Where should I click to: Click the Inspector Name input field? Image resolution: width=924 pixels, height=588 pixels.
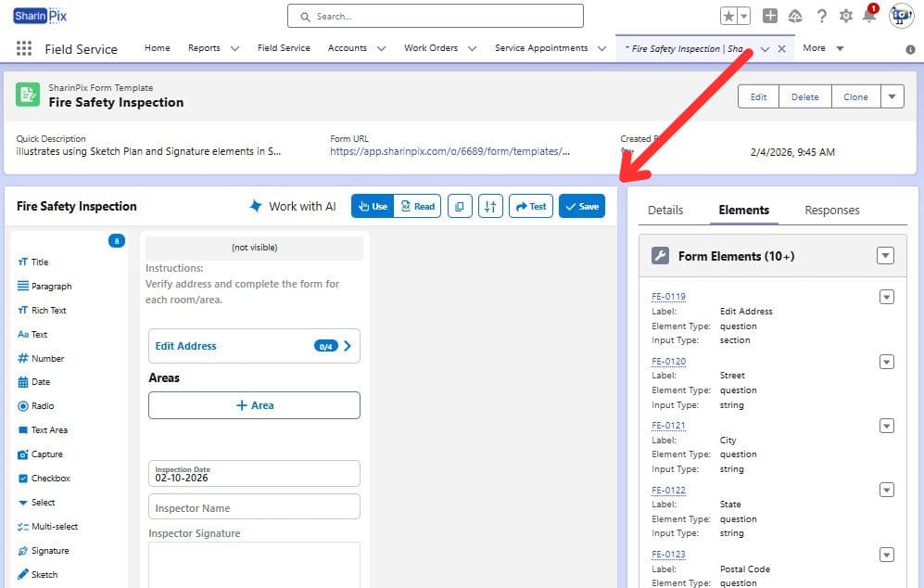click(x=254, y=506)
